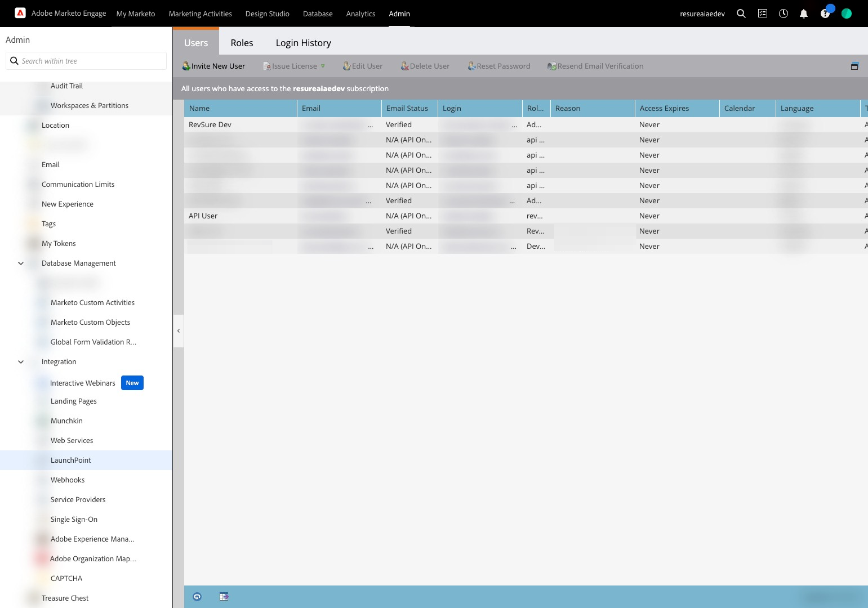Viewport: 868px width, 608px height.
Task: Open Database menu
Action: [318, 14]
